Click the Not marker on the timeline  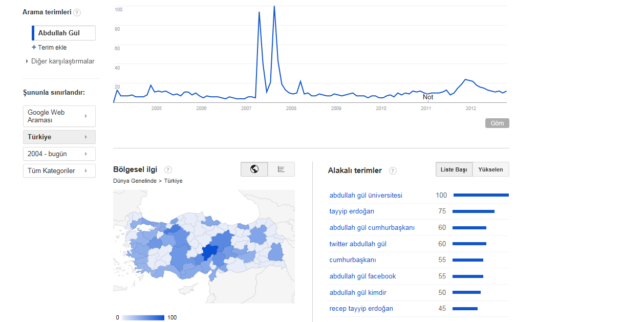(x=428, y=97)
